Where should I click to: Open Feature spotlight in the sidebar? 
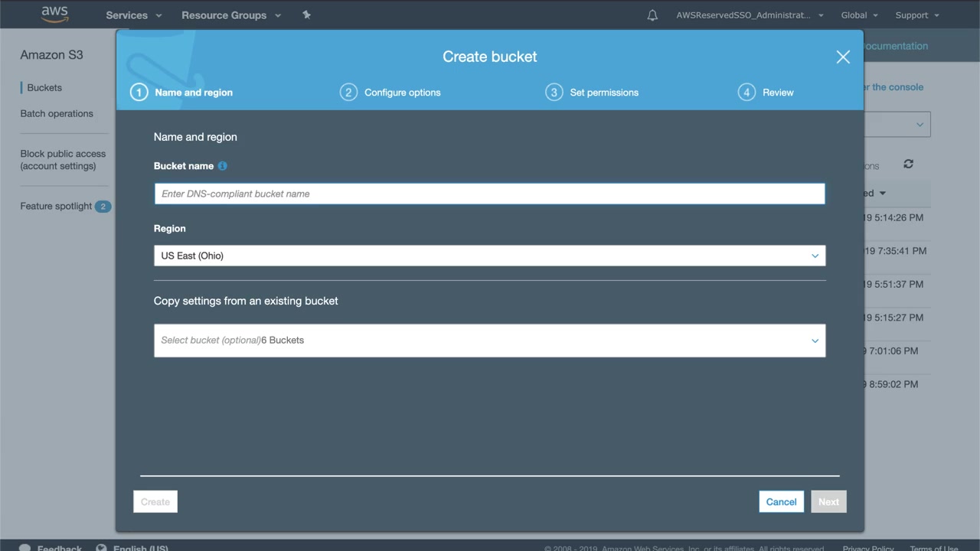point(56,207)
